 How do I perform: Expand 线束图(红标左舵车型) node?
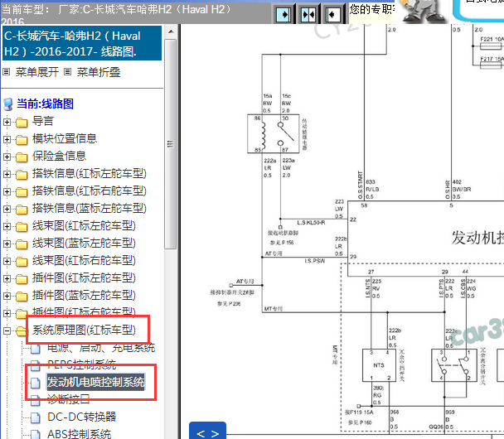[7, 226]
